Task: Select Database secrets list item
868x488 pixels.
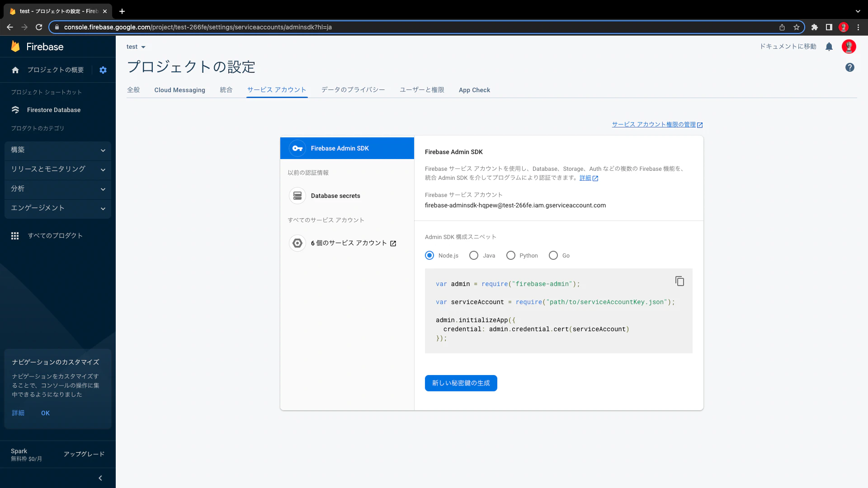Action: (x=347, y=196)
